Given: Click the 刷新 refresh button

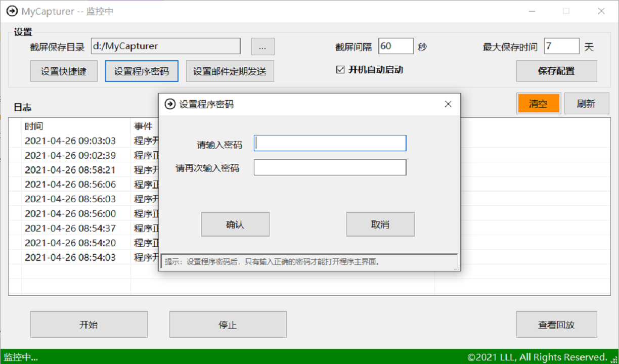Looking at the screenshot, I should (587, 103).
